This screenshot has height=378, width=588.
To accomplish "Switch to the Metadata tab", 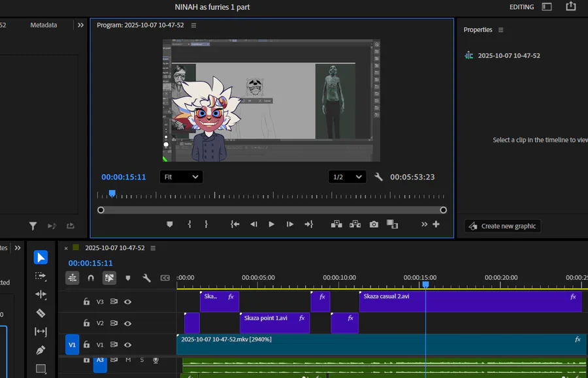I will pyautogui.click(x=44, y=25).
